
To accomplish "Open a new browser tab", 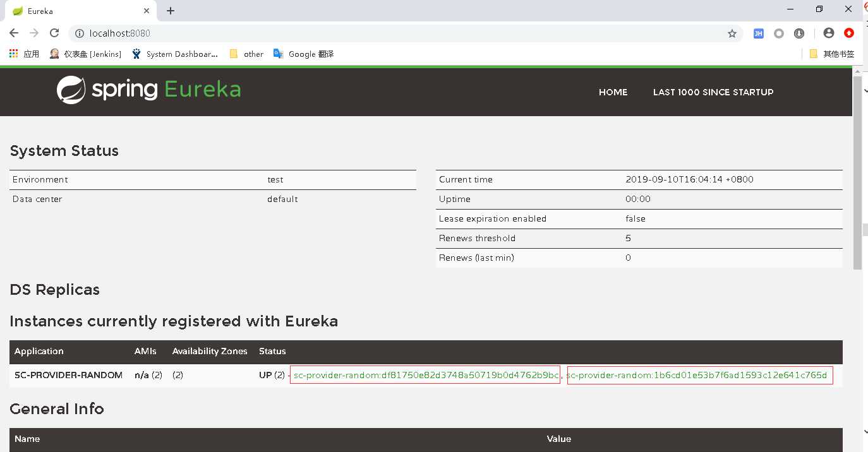I will (171, 11).
